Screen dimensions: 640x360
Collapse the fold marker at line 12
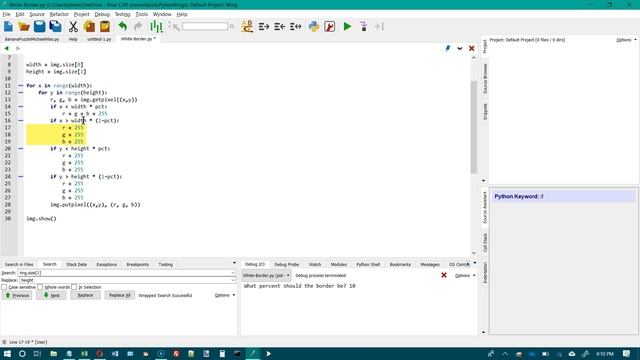tap(21, 93)
